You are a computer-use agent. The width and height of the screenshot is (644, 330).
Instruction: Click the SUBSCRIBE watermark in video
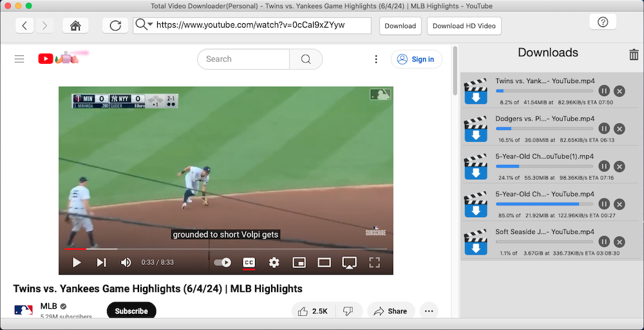pos(375,231)
